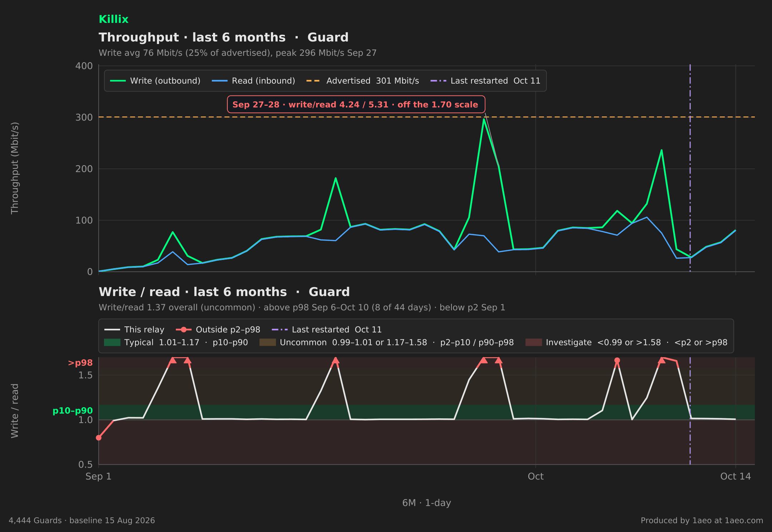Click the 'Write/read 1.37 overall' subtitle line
This screenshot has width=772, height=532.
(302, 307)
